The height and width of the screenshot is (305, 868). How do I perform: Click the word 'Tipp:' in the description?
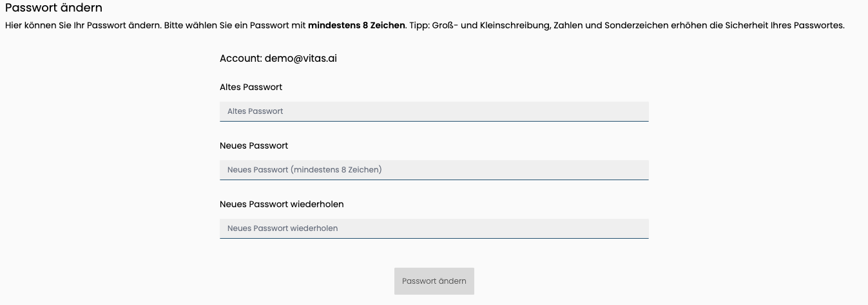(x=420, y=26)
